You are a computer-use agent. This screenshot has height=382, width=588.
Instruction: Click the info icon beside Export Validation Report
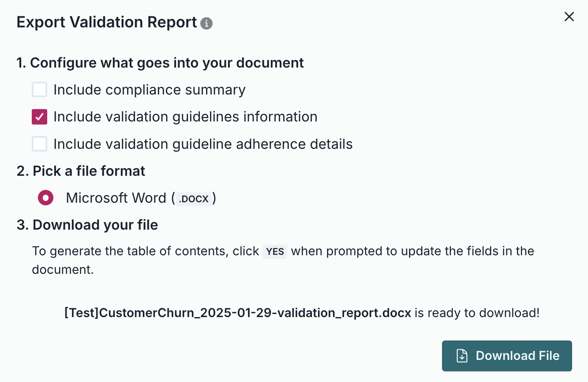click(206, 23)
